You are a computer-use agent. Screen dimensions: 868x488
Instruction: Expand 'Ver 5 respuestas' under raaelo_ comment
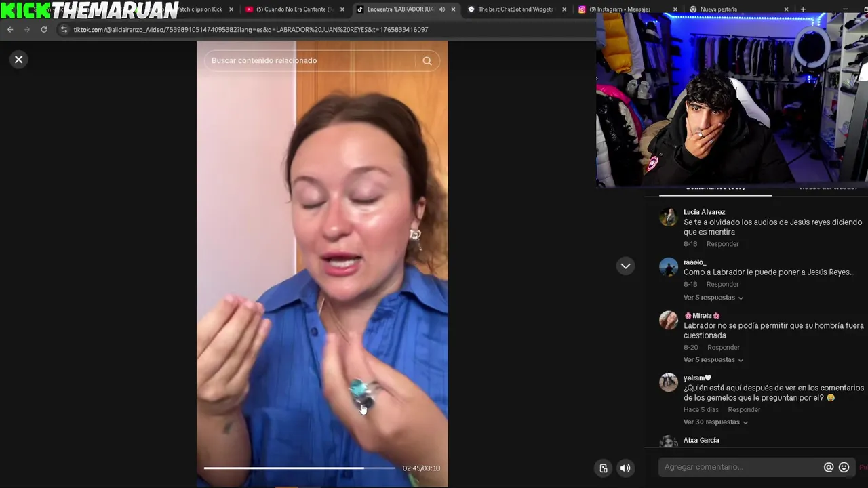tap(713, 298)
